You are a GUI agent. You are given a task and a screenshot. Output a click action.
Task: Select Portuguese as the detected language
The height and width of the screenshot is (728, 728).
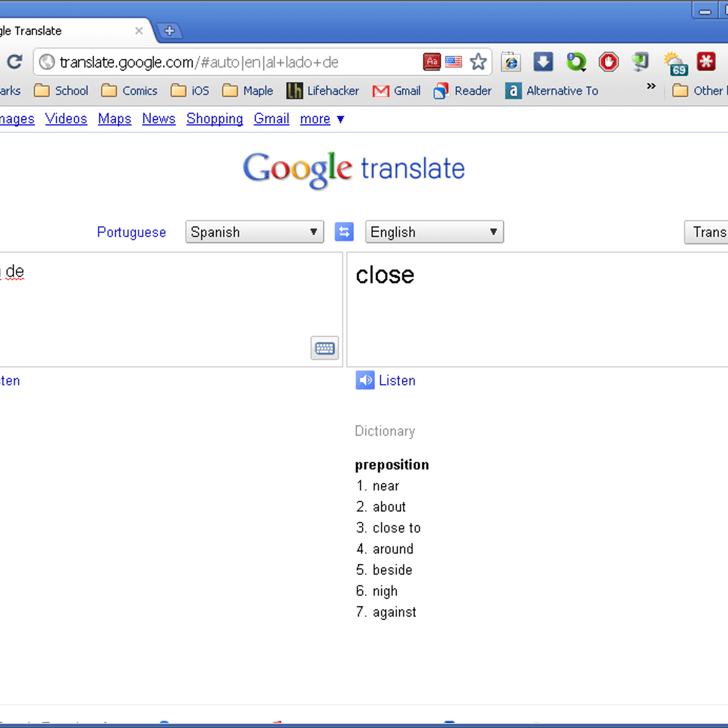tap(131, 232)
